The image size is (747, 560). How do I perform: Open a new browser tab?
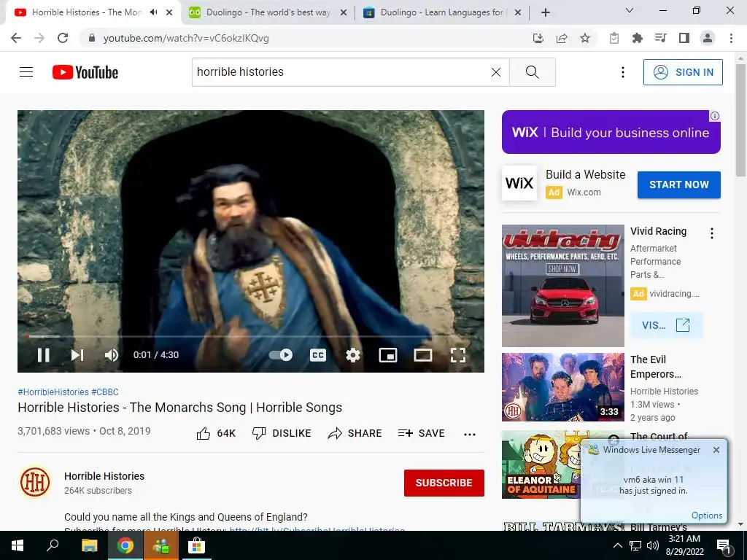pos(546,12)
